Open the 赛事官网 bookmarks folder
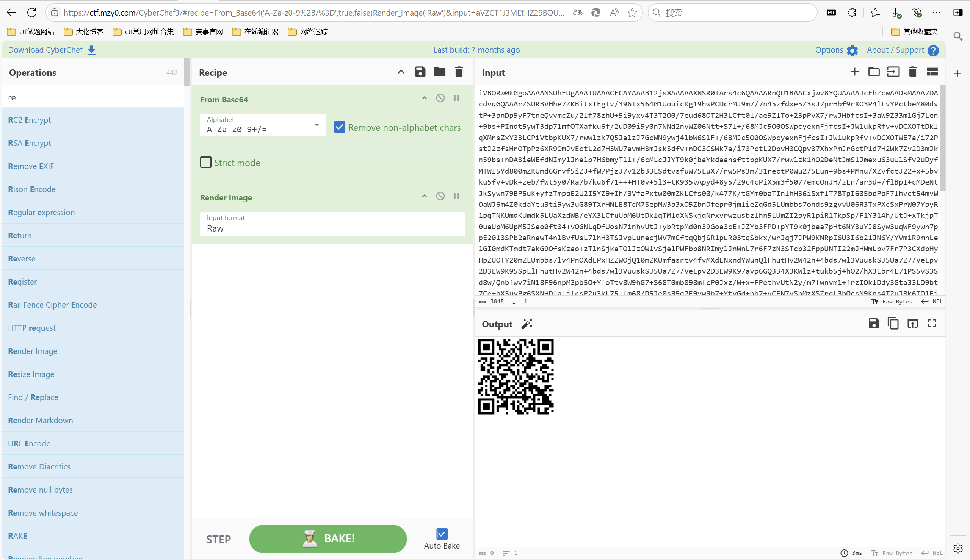 coord(203,31)
